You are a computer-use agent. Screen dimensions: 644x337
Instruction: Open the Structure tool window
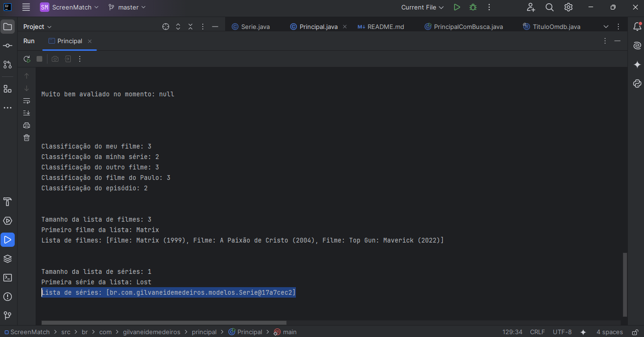(8, 89)
